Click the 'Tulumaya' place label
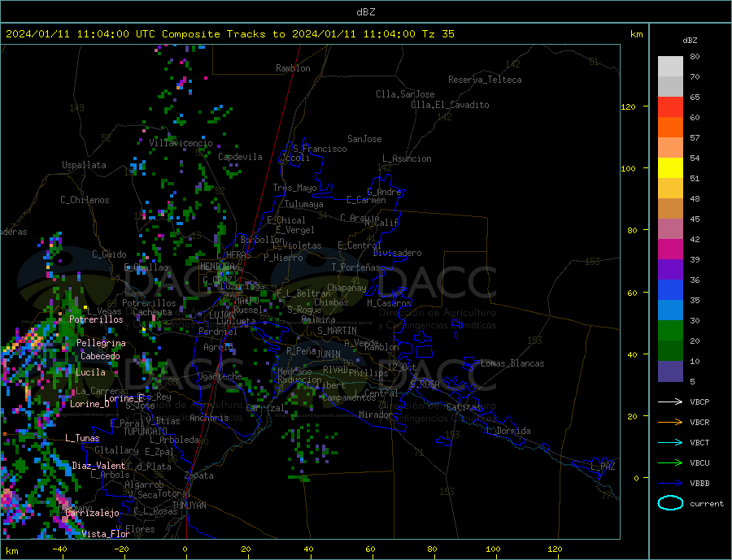732x560 pixels. 303,204
